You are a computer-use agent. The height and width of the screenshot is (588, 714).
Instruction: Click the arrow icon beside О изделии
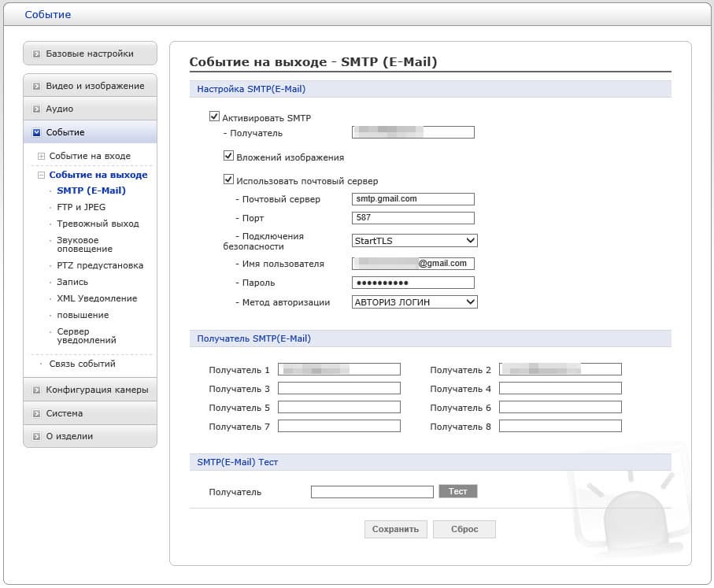(37, 436)
